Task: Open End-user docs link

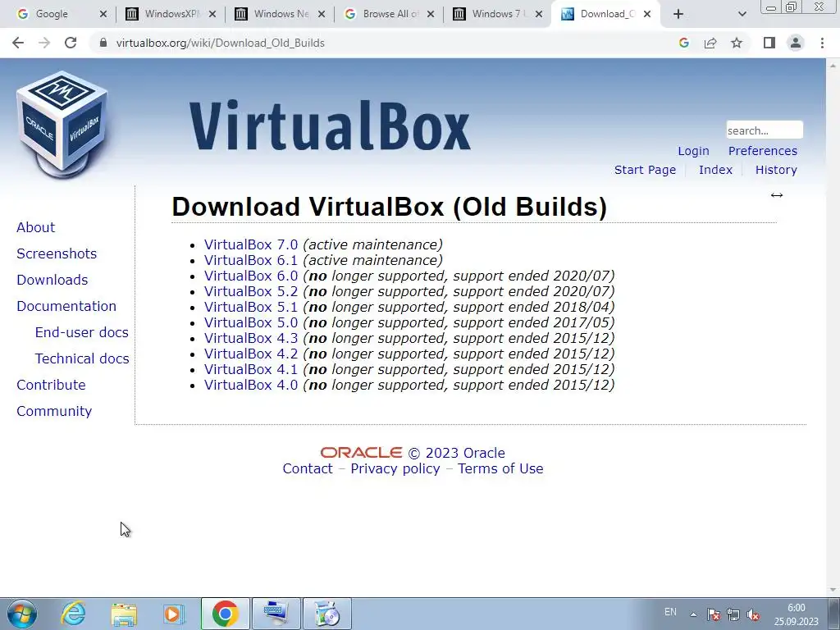Action: click(x=81, y=333)
